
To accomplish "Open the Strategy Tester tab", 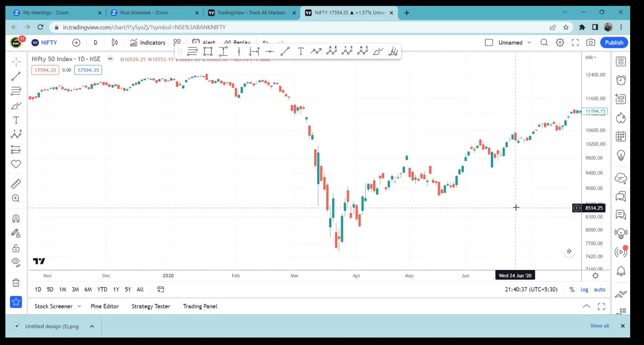I will tap(151, 307).
